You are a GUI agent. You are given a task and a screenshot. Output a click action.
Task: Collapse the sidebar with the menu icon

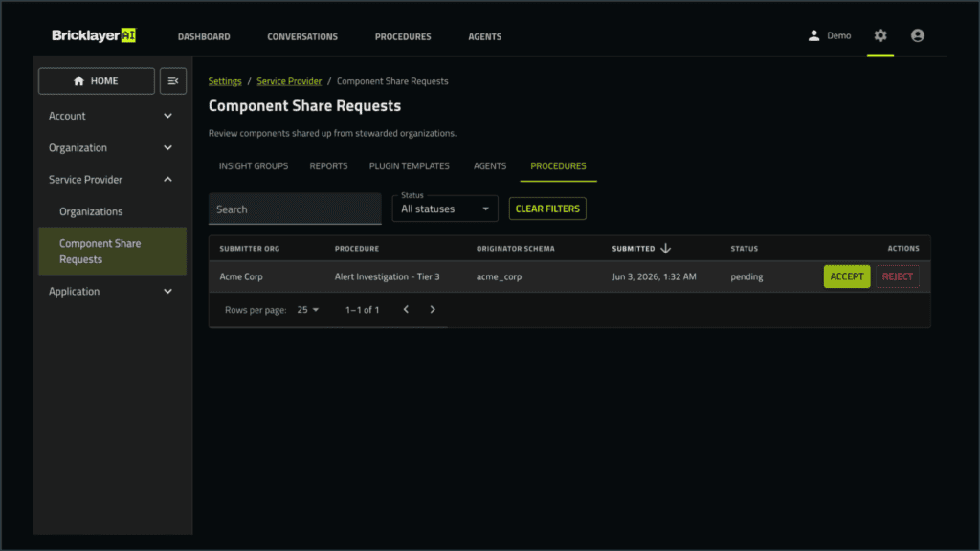click(173, 81)
